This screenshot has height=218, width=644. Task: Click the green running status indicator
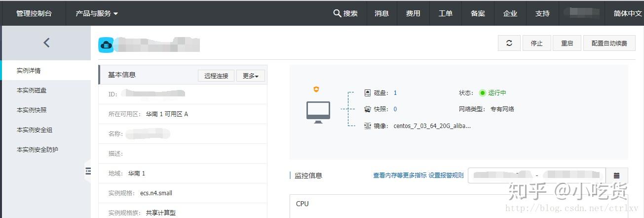tap(482, 93)
